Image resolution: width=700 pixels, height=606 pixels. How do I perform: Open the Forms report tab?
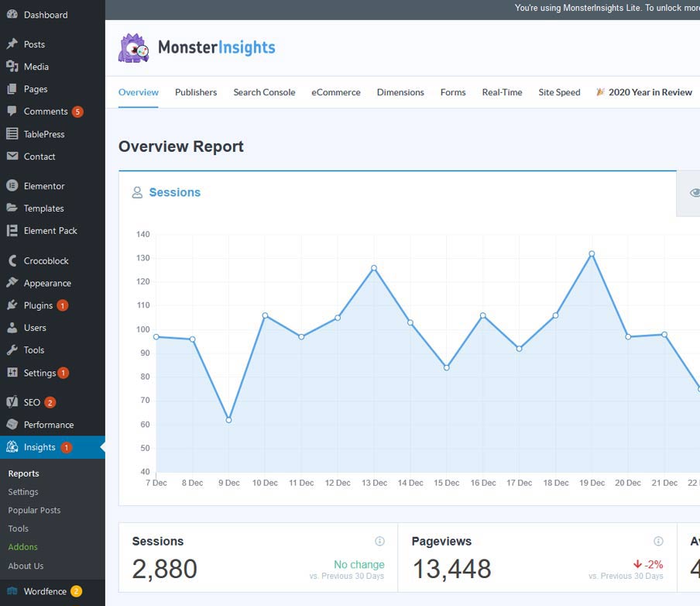point(453,92)
